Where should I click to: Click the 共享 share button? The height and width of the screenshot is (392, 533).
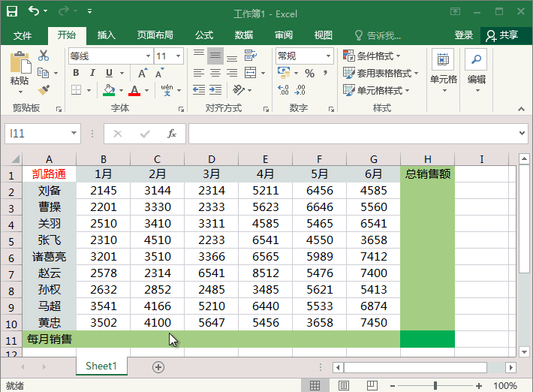tap(501, 35)
